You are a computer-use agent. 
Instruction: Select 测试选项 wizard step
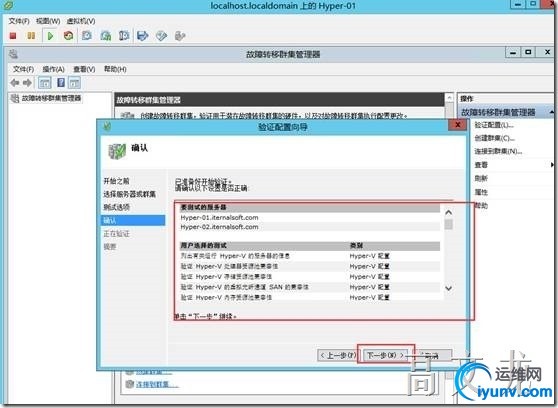point(116,207)
